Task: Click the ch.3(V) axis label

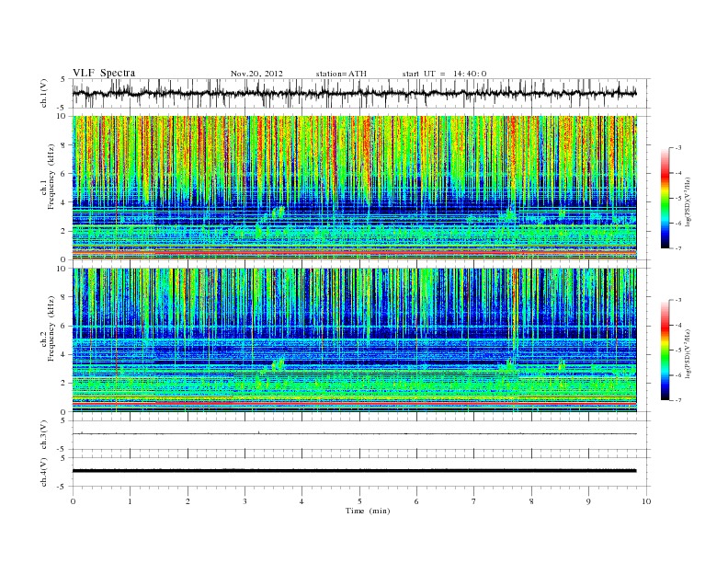Action: click(x=44, y=434)
